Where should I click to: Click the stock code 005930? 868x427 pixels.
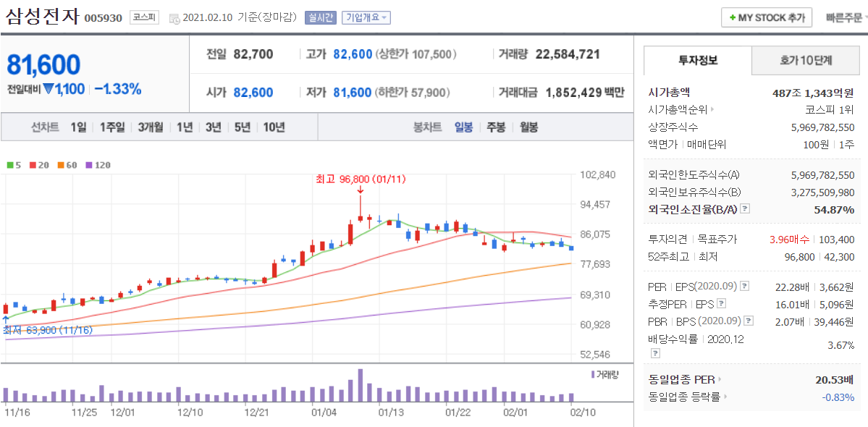click(x=103, y=18)
